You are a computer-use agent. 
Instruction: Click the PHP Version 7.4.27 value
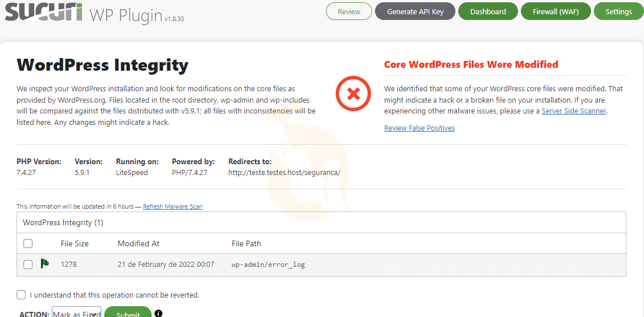[x=26, y=172]
